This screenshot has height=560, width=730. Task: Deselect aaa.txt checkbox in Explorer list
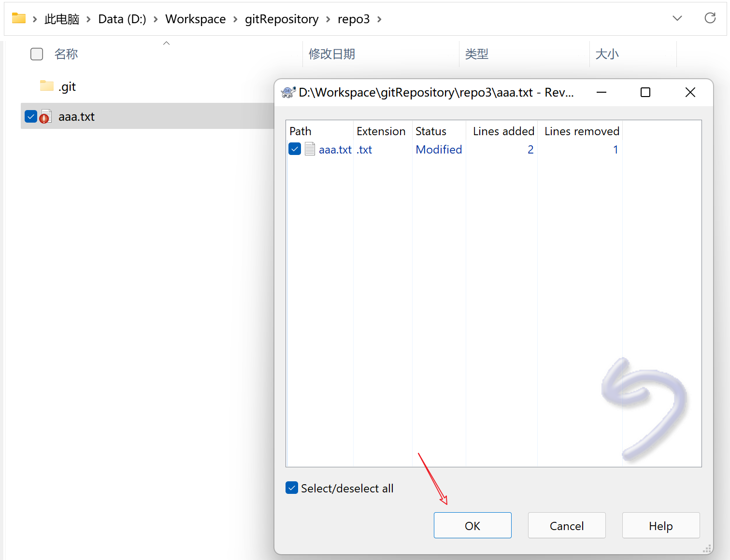(x=31, y=116)
